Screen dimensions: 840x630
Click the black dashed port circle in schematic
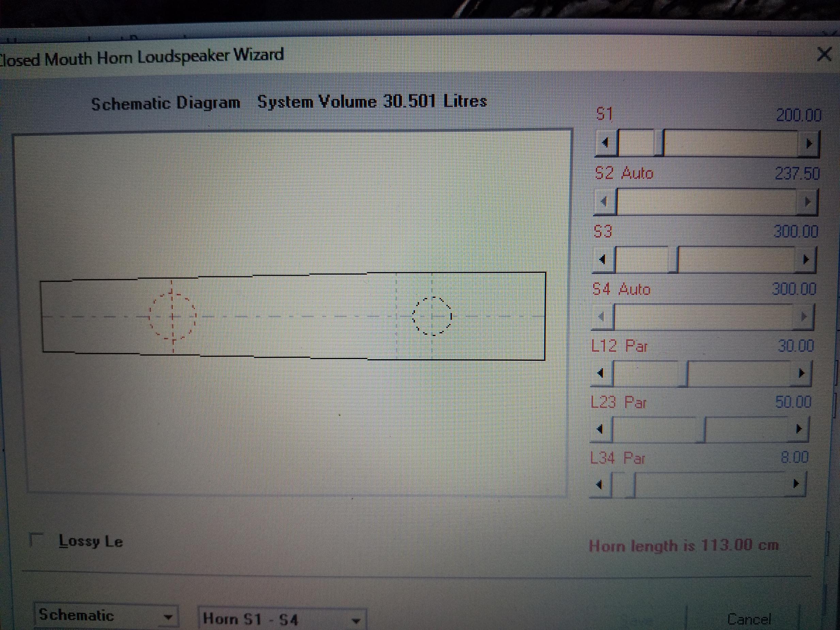click(x=432, y=316)
